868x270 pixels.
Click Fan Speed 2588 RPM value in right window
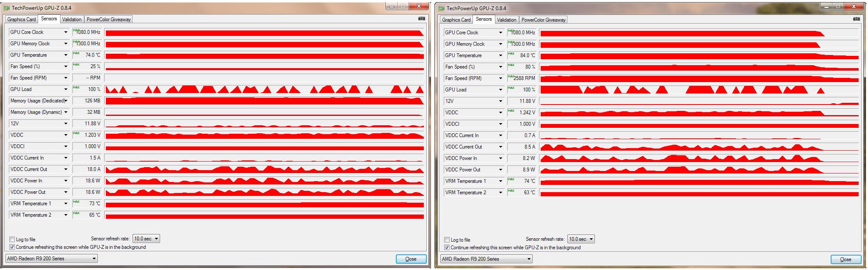pyautogui.click(x=522, y=78)
